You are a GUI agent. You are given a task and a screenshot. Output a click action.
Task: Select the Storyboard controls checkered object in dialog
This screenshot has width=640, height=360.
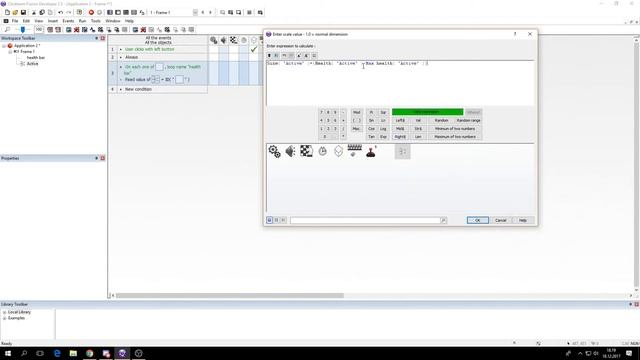tap(306, 151)
